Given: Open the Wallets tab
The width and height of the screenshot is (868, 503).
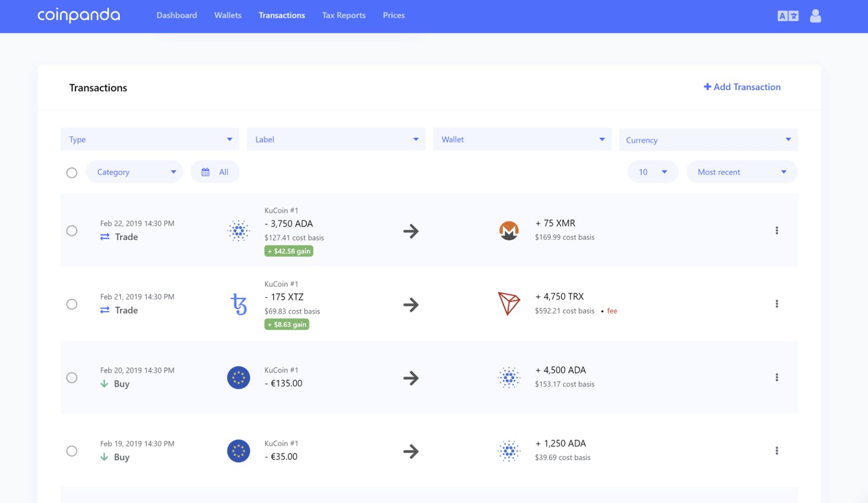Looking at the screenshot, I should [x=228, y=15].
